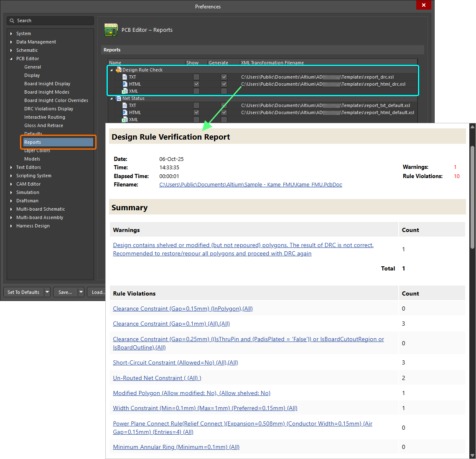Click the Design Rule Check category icon
Viewport: 476px width, 459px height.
pyautogui.click(x=118, y=69)
